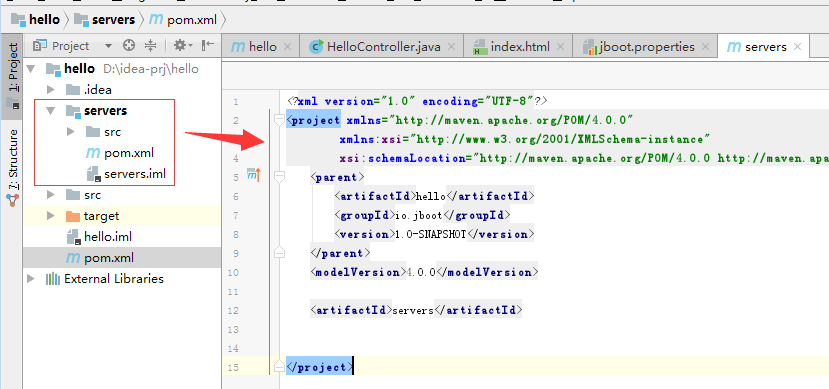Open the Project view dropdown
The image size is (829, 389).
[108, 46]
